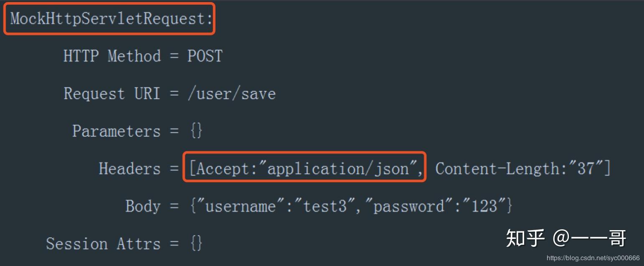Click the Parameters label

pyautogui.click(x=117, y=131)
